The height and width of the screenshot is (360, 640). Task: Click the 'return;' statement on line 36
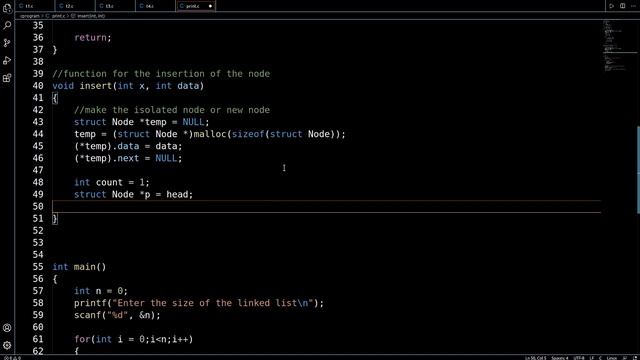click(x=93, y=38)
